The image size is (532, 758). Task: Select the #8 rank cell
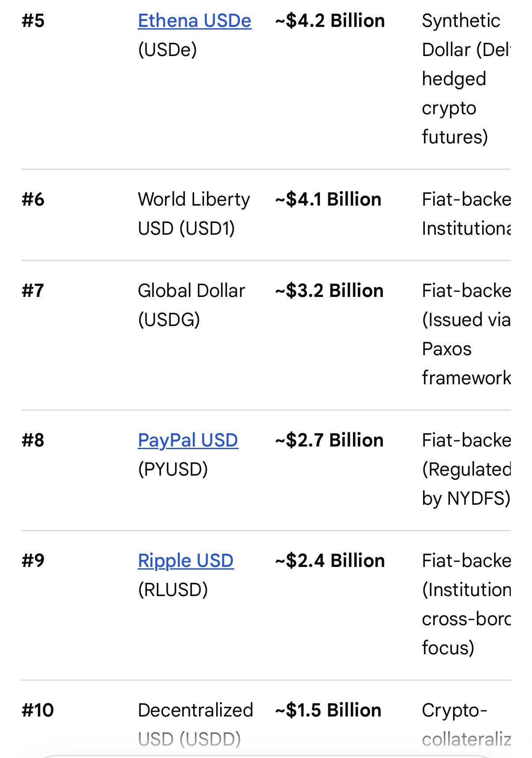33,440
